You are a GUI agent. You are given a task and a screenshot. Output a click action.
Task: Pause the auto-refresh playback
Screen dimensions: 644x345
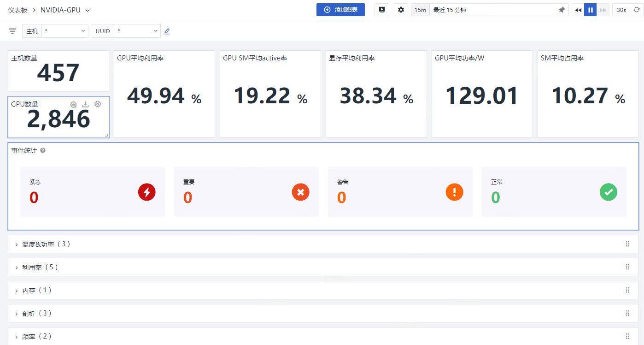590,10
